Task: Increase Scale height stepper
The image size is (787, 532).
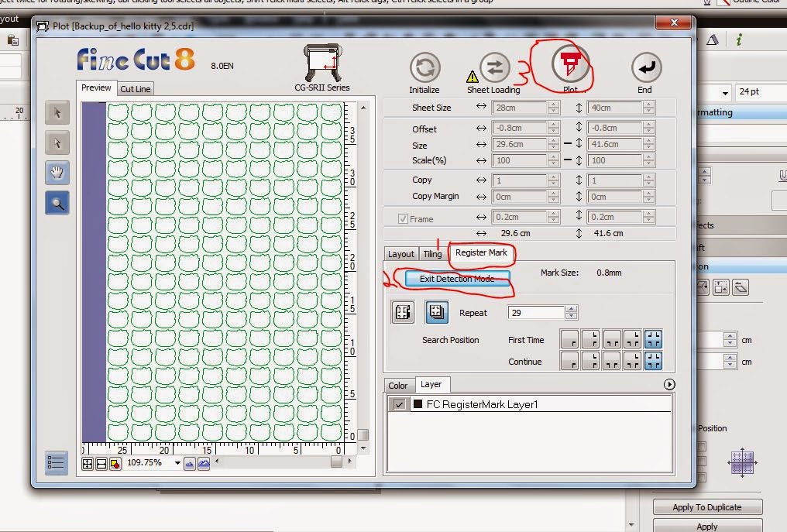Action: pos(648,157)
